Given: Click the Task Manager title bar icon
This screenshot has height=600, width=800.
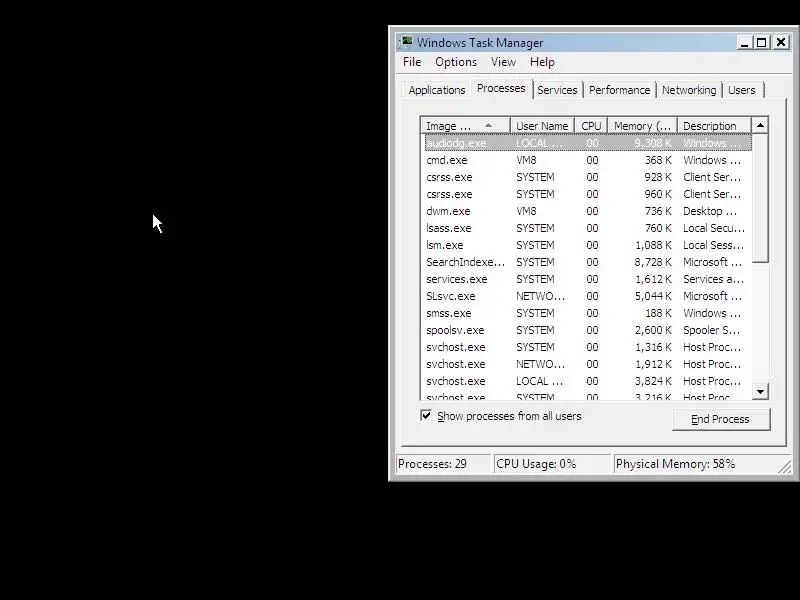Looking at the screenshot, I should (x=406, y=42).
